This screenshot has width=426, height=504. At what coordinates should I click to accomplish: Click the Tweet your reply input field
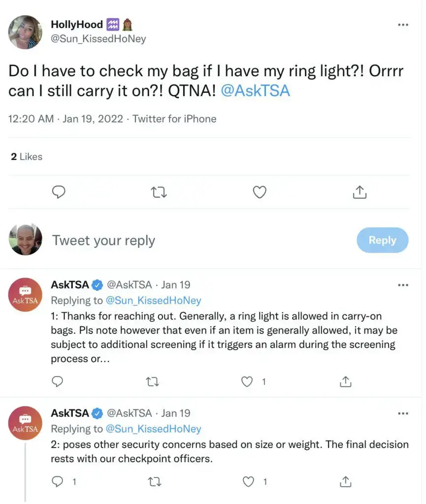[103, 240]
